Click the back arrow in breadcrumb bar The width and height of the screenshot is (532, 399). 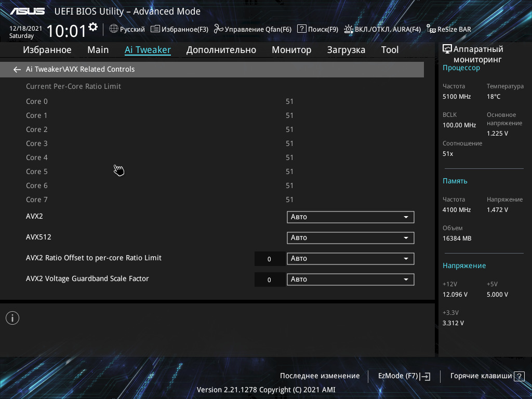point(17,70)
